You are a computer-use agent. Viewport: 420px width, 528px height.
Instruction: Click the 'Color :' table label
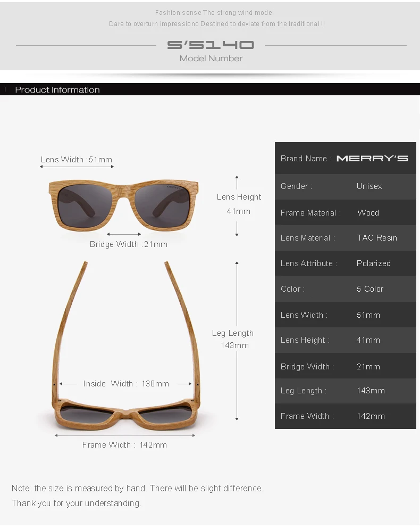(292, 289)
